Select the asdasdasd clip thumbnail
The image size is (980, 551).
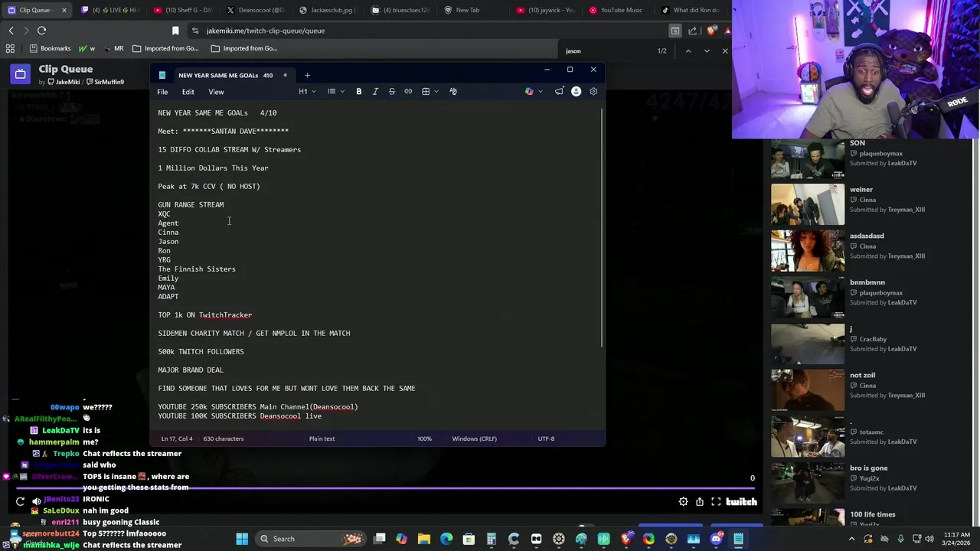tap(808, 249)
